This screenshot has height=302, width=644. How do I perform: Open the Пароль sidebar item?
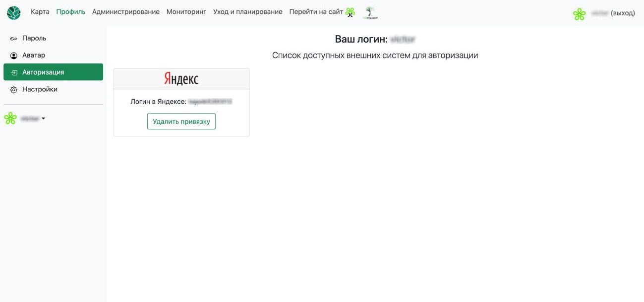tap(54, 38)
